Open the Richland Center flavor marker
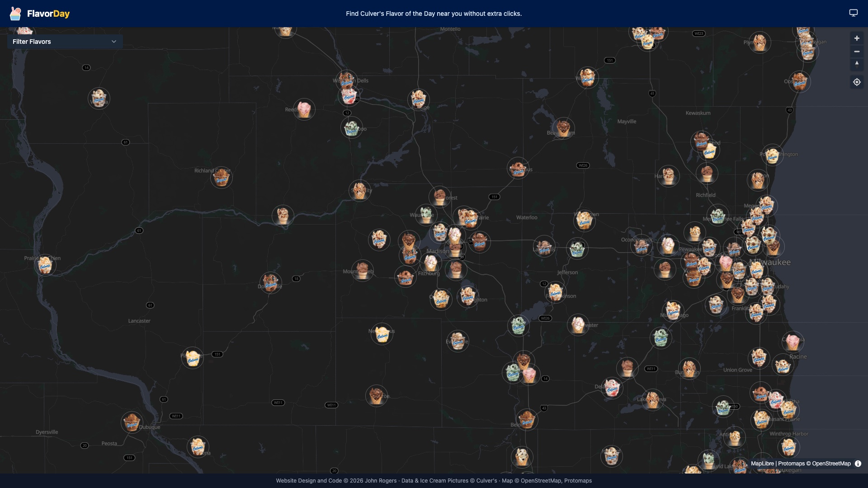The image size is (868, 488). [x=222, y=177]
